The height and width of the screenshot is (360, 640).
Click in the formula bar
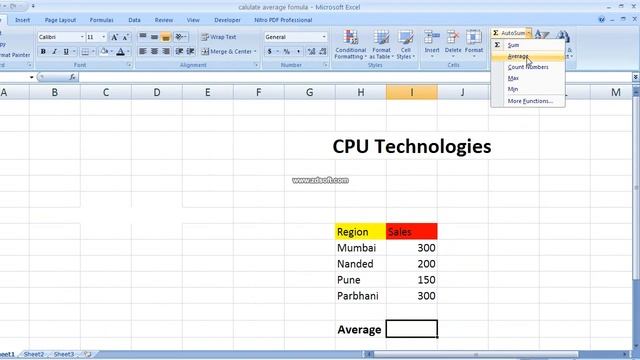coord(355,77)
